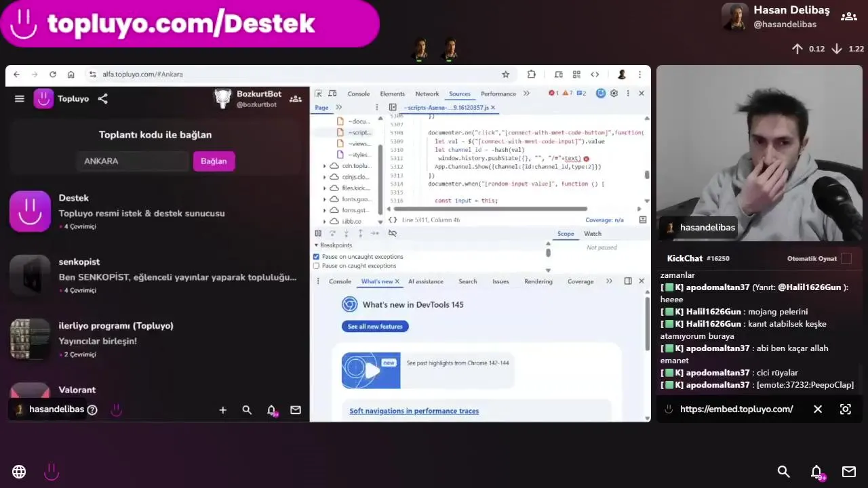The height and width of the screenshot is (488, 868).
Task: Expand the cdnjs.clo... tree node
Action: point(325,177)
